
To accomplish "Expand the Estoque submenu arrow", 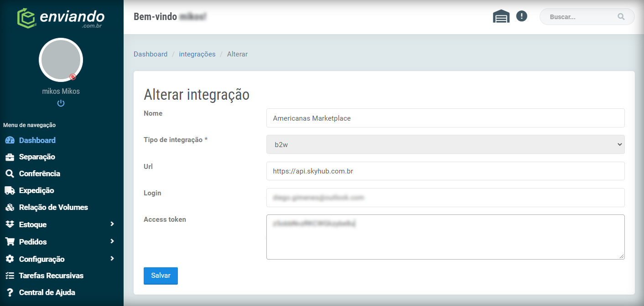I will (x=112, y=224).
